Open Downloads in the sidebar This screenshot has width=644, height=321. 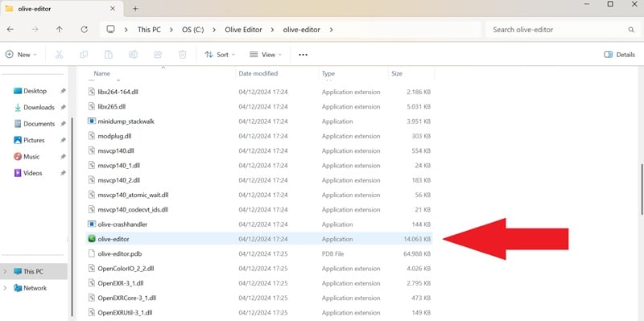[39, 107]
